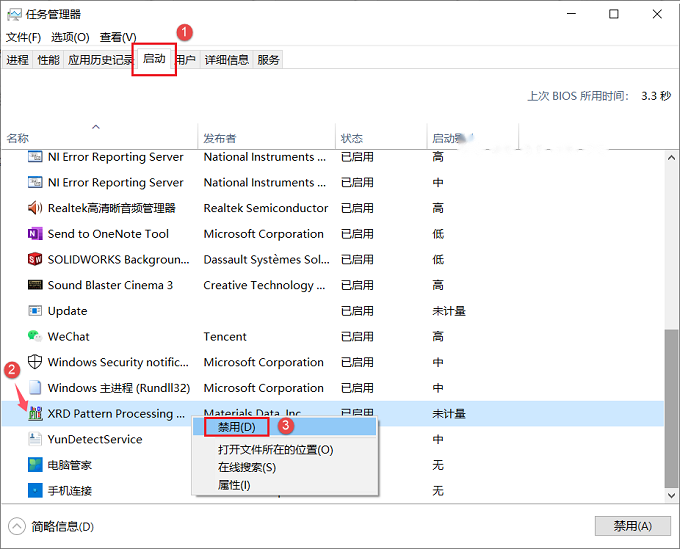Choose 在线搜索(S) in context menu
The image size is (680, 549).
click(x=284, y=467)
